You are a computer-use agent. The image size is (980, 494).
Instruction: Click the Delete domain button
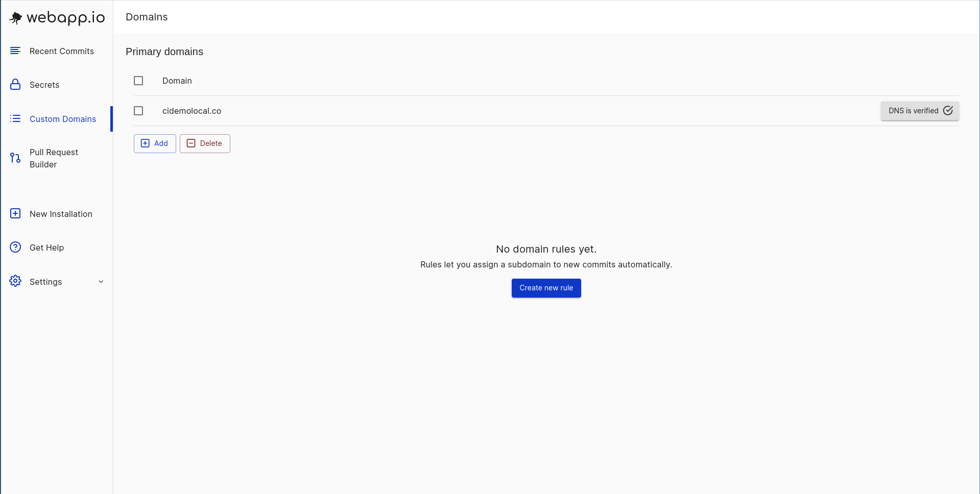click(205, 143)
